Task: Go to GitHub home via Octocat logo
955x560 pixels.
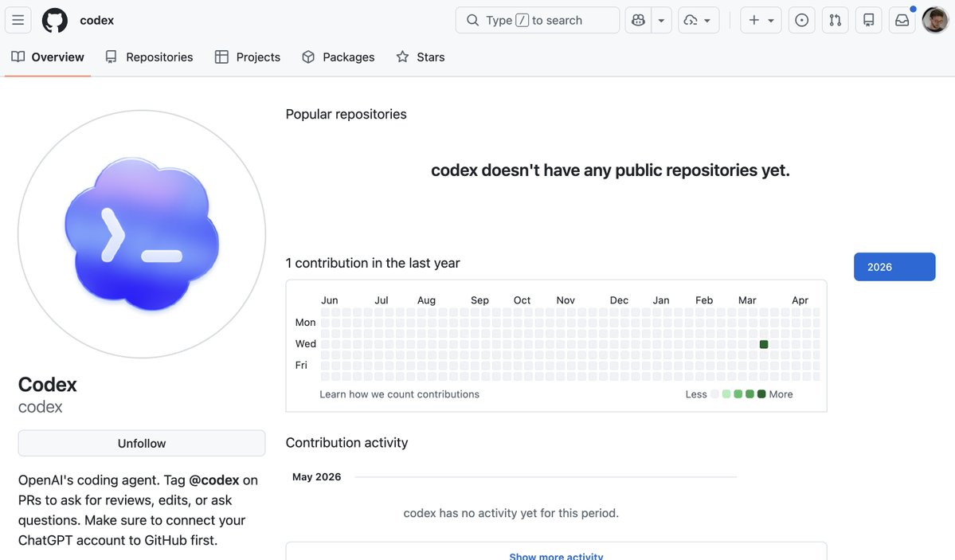Action: [55, 20]
